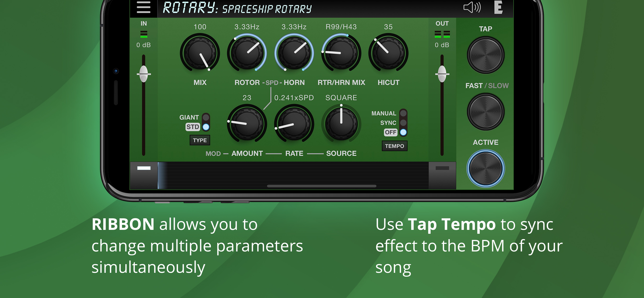Click the IN level fader handle
The height and width of the screenshot is (298, 644).
click(x=144, y=74)
